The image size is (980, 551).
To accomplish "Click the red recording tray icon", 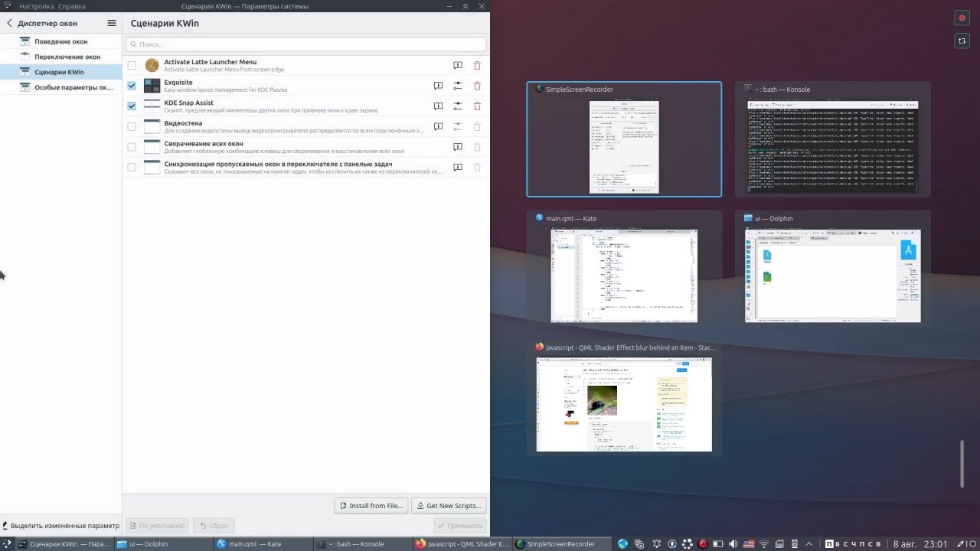I will point(704,544).
